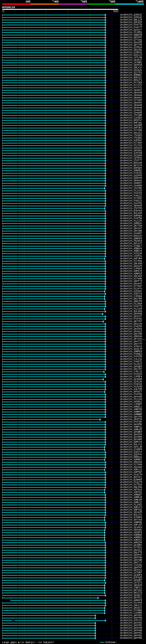Viewport: 146px width, 644px height.
Task: Select label UniRef100_Q153I7
Action: tap(131, 30)
